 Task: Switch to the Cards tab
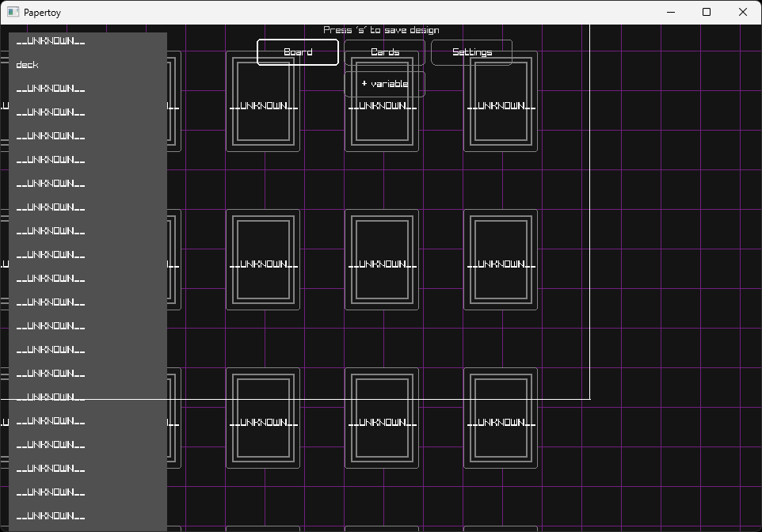tap(384, 52)
